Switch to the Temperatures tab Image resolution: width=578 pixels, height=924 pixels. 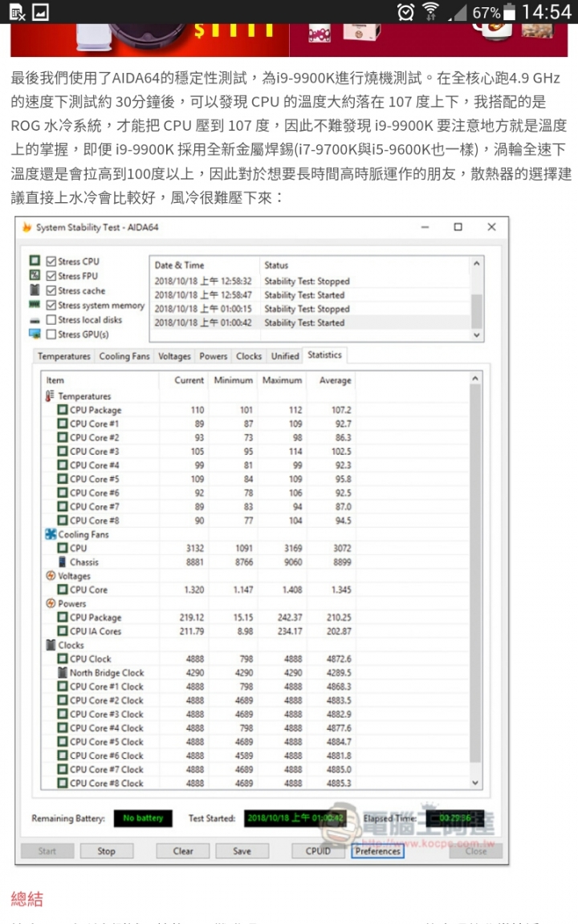tap(63, 356)
